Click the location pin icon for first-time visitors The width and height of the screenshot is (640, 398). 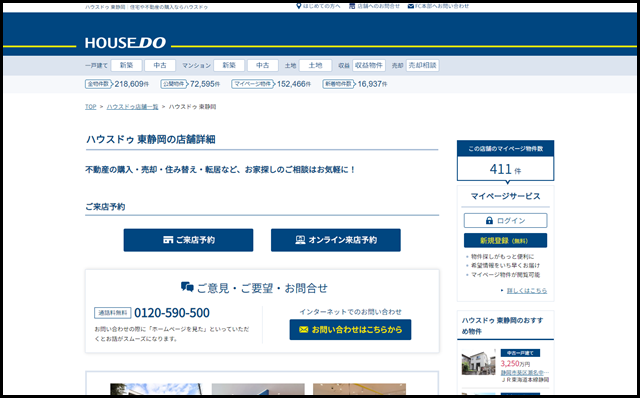(298, 6)
